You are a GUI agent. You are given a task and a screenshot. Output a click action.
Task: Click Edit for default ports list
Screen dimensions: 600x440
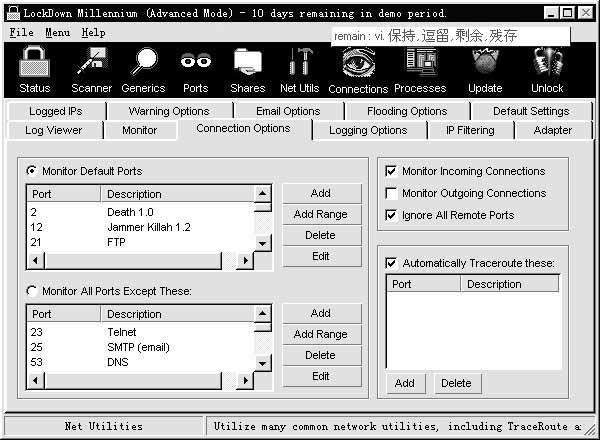tap(321, 256)
